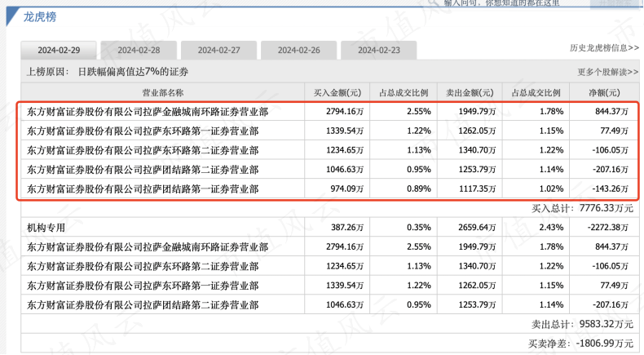644x355 pixels.
Task: Click the search magnifier icon
Action: tap(433, 2)
